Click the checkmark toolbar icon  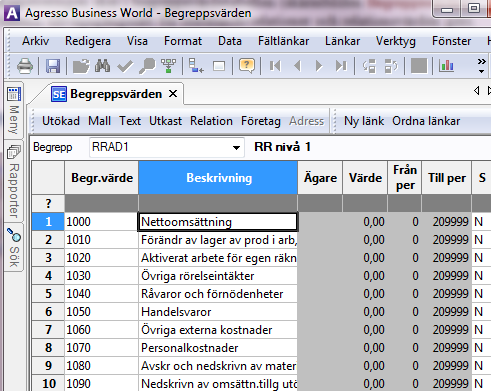coord(125,66)
